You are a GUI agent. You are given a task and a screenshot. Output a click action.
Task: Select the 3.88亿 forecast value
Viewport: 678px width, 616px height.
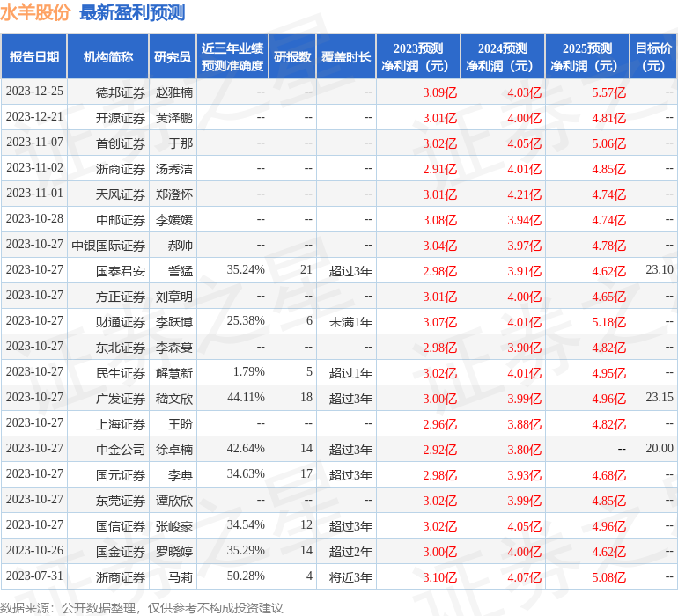click(x=524, y=423)
